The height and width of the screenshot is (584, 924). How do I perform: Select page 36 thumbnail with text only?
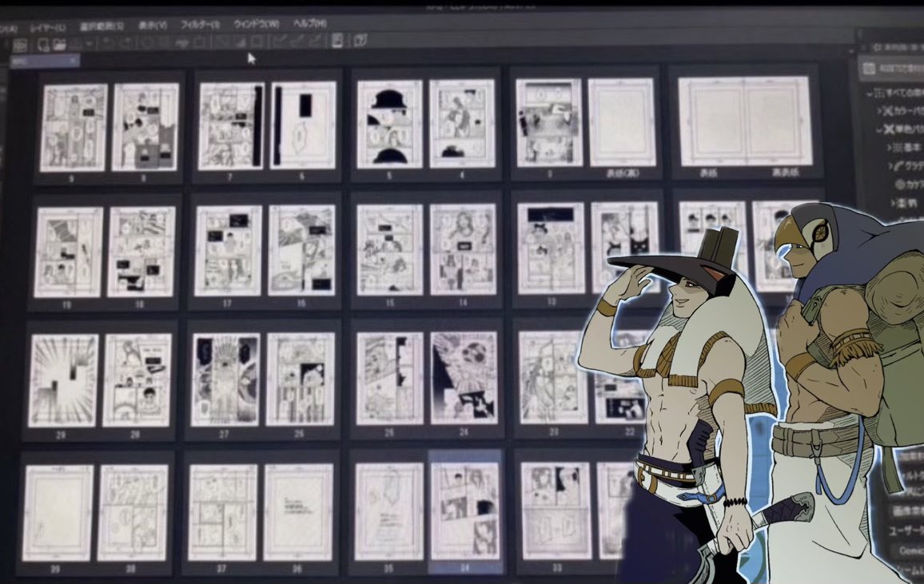[x=298, y=511]
